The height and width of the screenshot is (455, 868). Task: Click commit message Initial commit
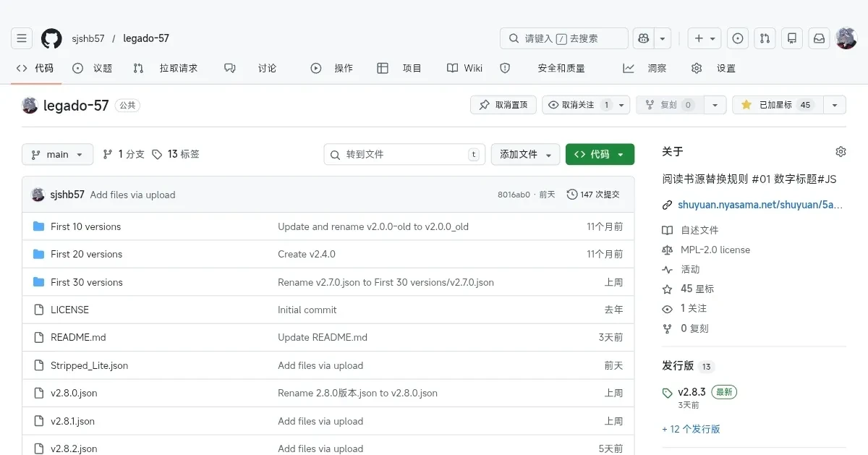click(x=307, y=310)
